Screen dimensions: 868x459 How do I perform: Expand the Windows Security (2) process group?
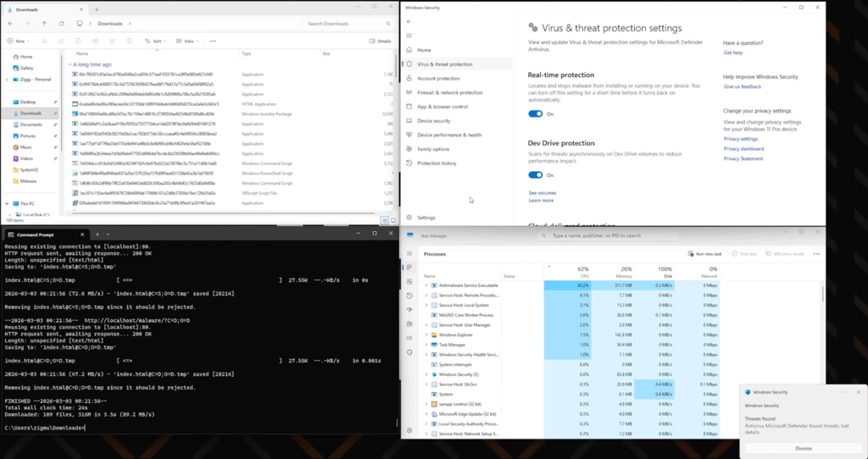point(426,374)
